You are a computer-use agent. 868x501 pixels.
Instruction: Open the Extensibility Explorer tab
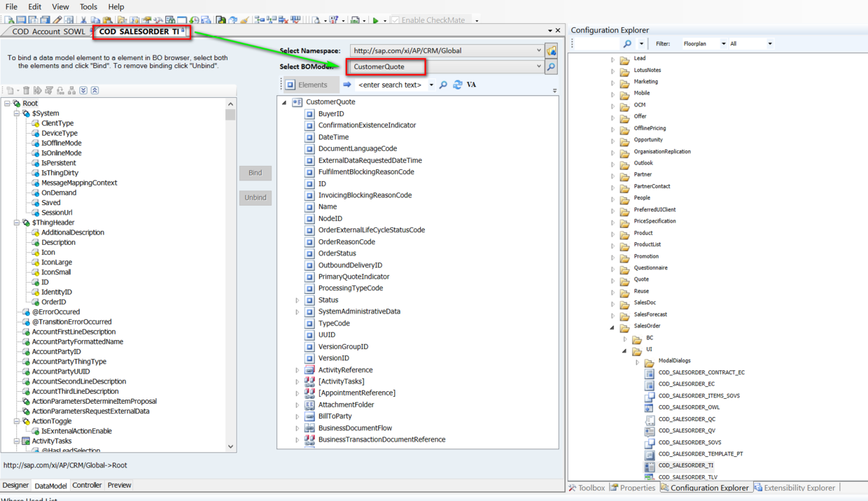click(x=794, y=488)
